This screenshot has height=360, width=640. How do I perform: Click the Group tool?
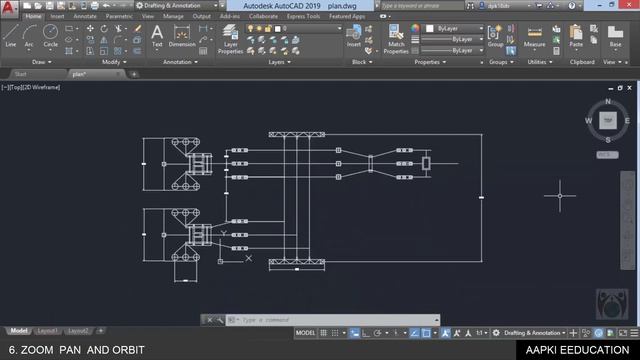tap(495, 36)
